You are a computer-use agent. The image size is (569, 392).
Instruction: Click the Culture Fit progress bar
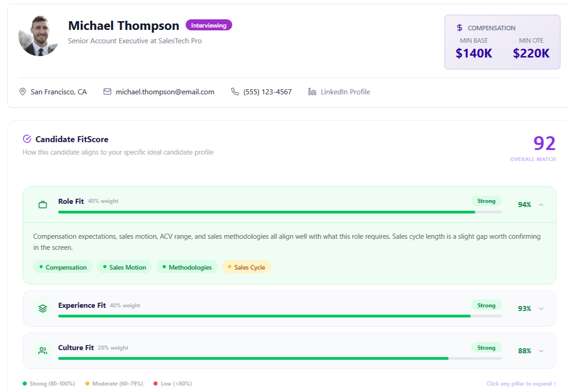point(280,358)
